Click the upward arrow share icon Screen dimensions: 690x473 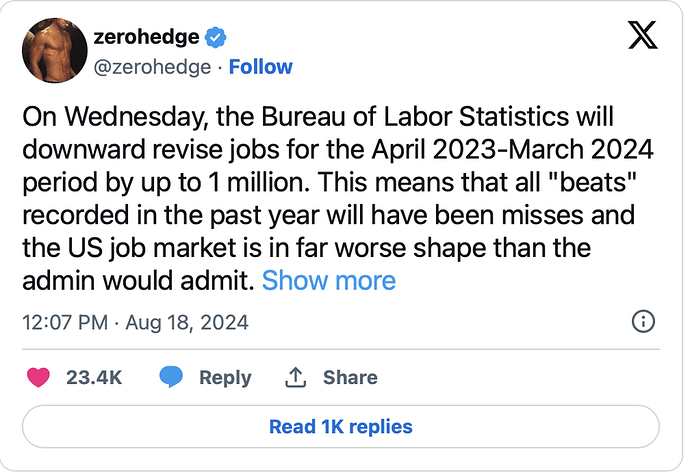point(296,377)
